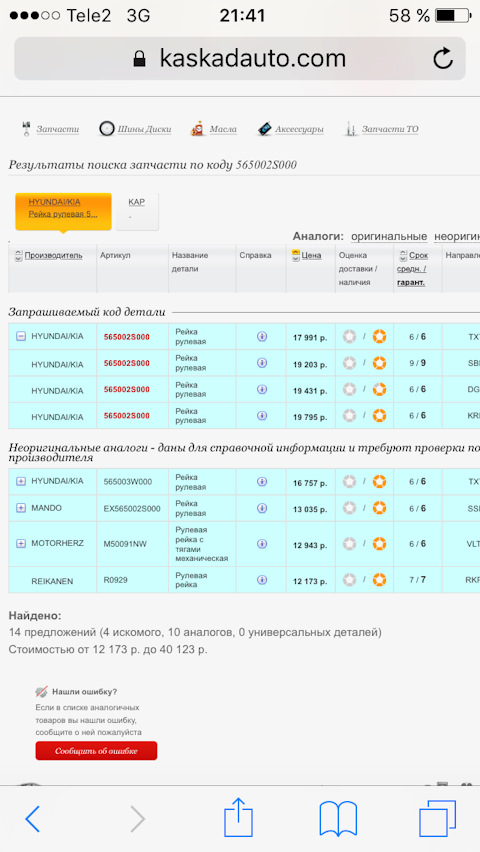Click the Справка column header
The image size is (480, 852).
pyautogui.click(x=255, y=255)
